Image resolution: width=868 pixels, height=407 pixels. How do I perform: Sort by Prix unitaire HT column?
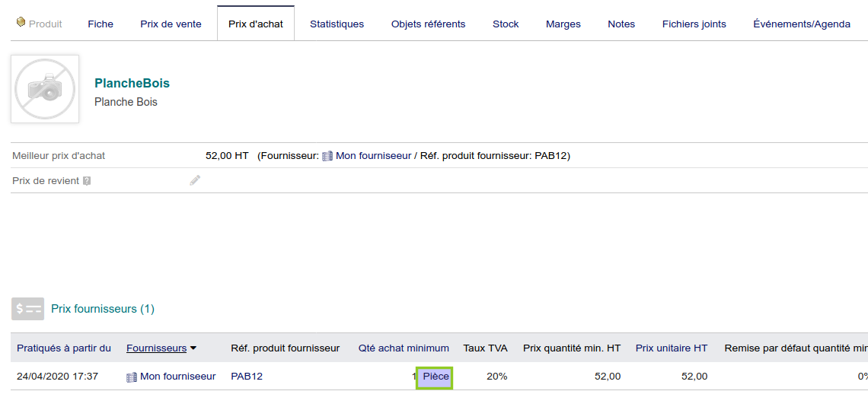coord(671,348)
